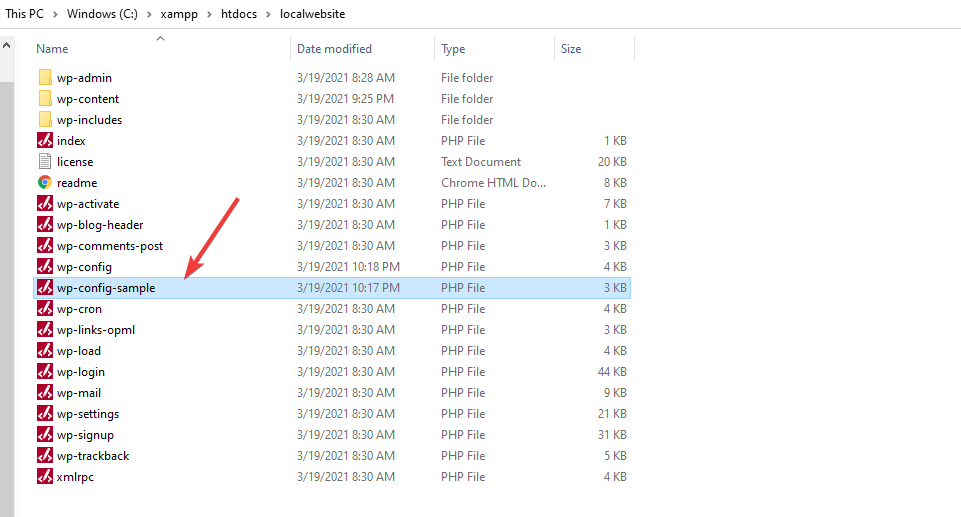Screen dimensions: 961x517
Task: Expand the chevron after htdocs breadcrumb
Action: tap(268, 14)
